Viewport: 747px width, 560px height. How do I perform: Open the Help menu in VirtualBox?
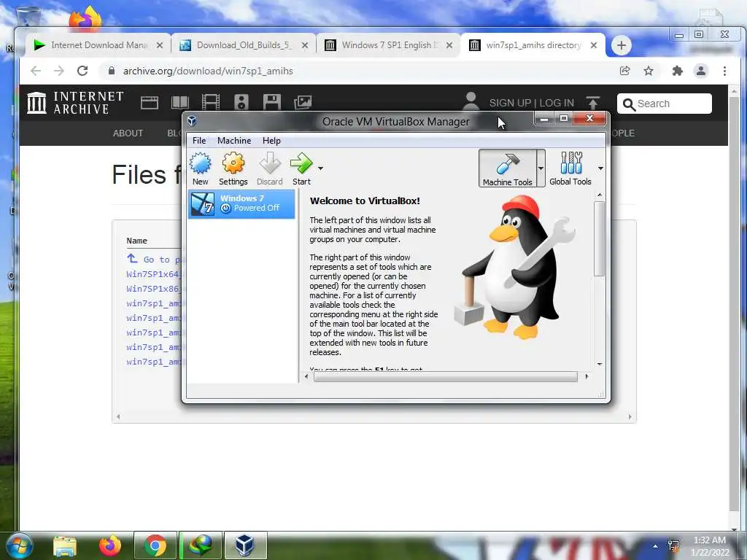(271, 141)
